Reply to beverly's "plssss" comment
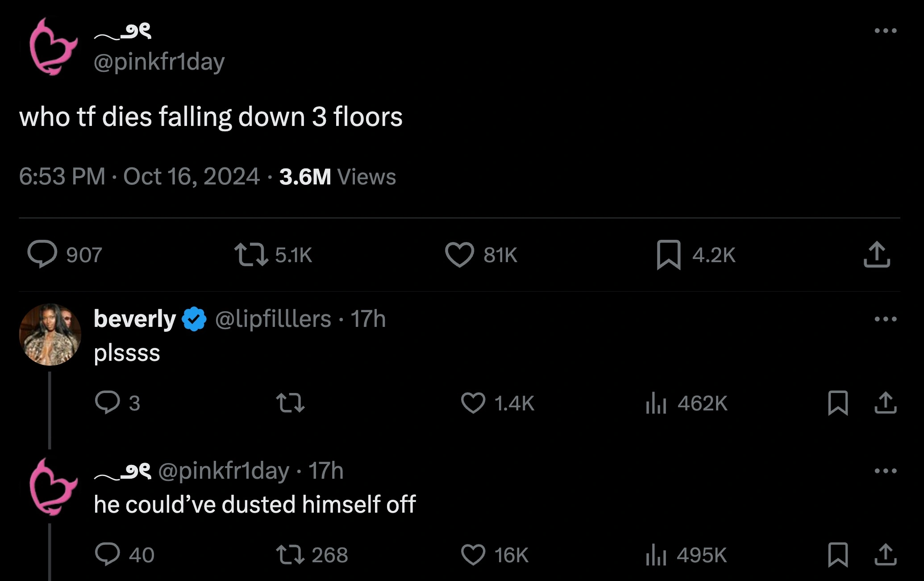This screenshot has width=924, height=581. click(x=108, y=402)
